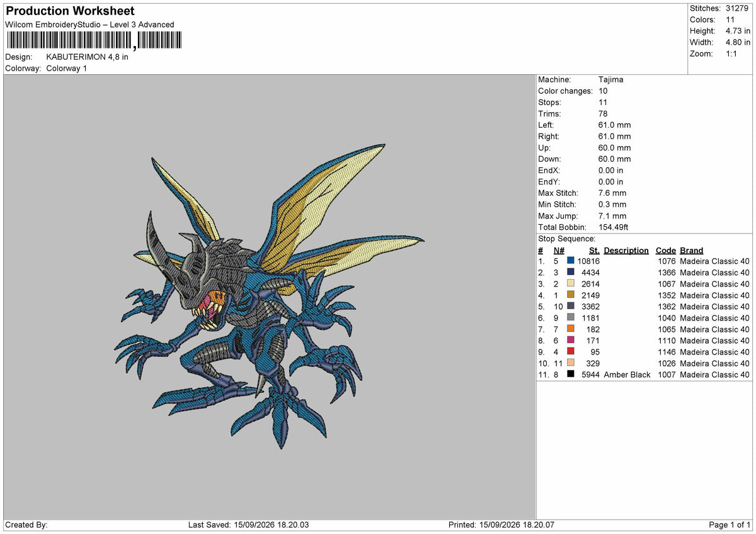This screenshot has height=534, width=756.
Task: Click the gold swatch for code 1352
Action: point(571,295)
